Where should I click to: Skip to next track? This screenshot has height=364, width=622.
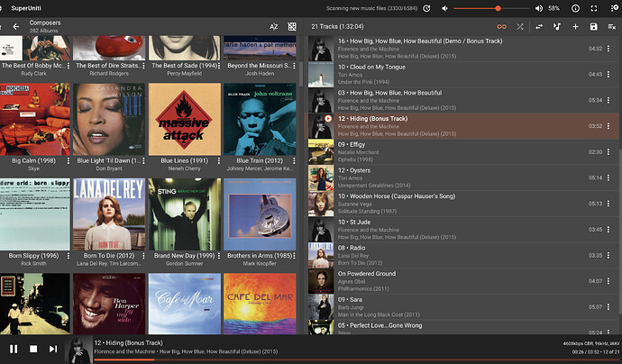(53, 349)
